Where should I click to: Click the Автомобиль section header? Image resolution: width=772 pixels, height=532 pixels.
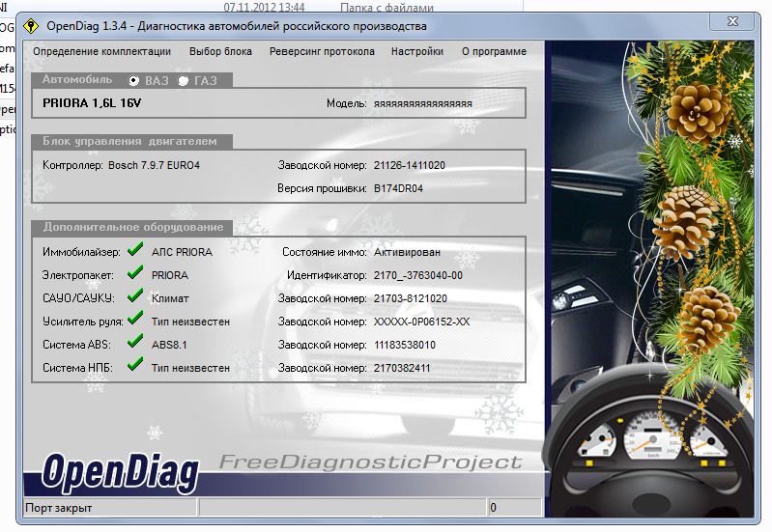pos(76,80)
